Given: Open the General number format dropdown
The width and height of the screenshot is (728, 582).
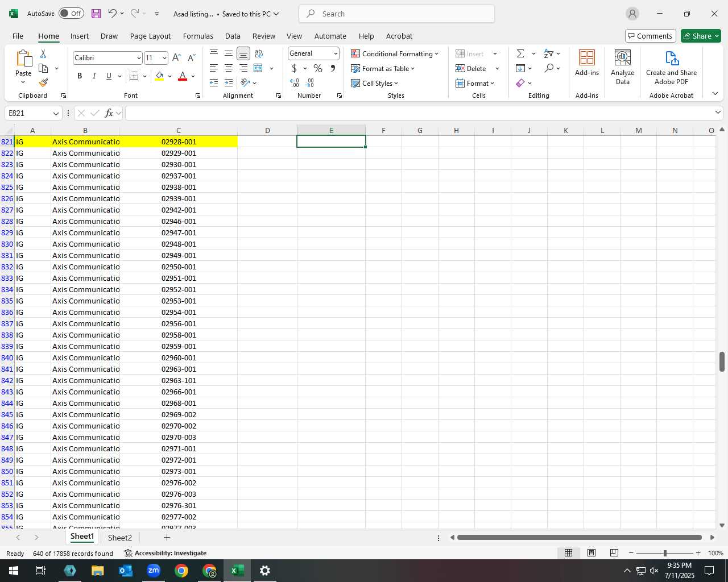Looking at the screenshot, I should tap(336, 53).
